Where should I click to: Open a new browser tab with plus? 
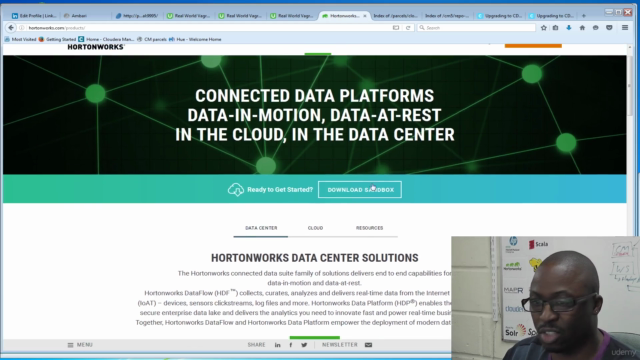pyautogui.click(x=584, y=16)
